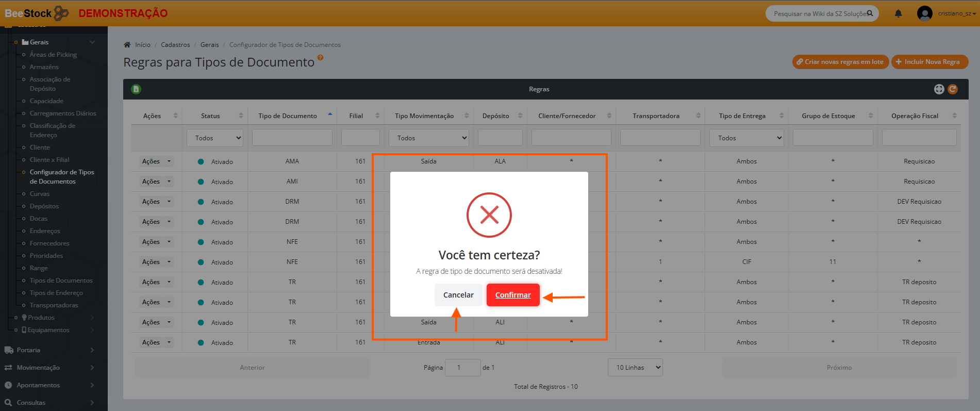Viewport: 980px width, 411px height.
Task: Open the 10 Linhas page size dropdown
Action: pyautogui.click(x=635, y=368)
